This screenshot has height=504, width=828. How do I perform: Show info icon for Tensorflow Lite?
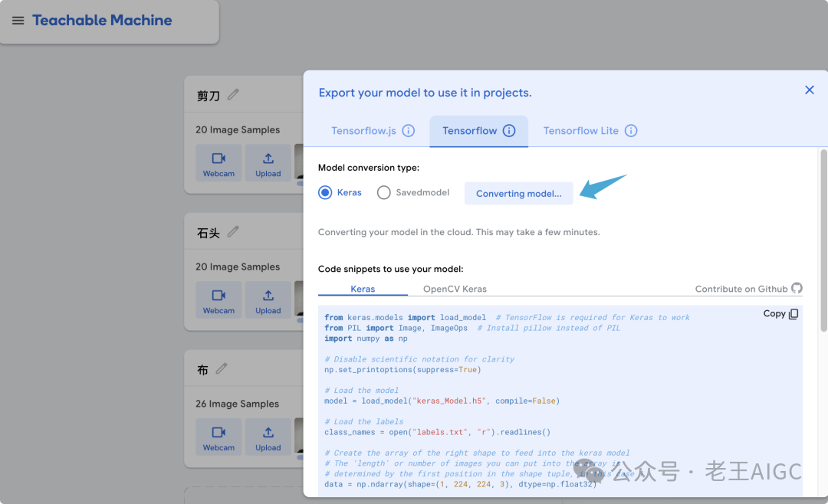click(630, 130)
